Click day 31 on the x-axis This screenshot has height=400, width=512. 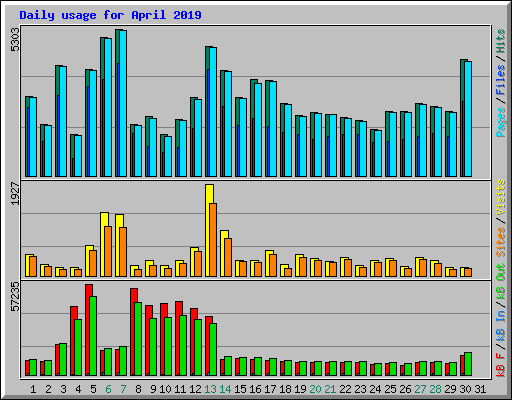[480, 389]
